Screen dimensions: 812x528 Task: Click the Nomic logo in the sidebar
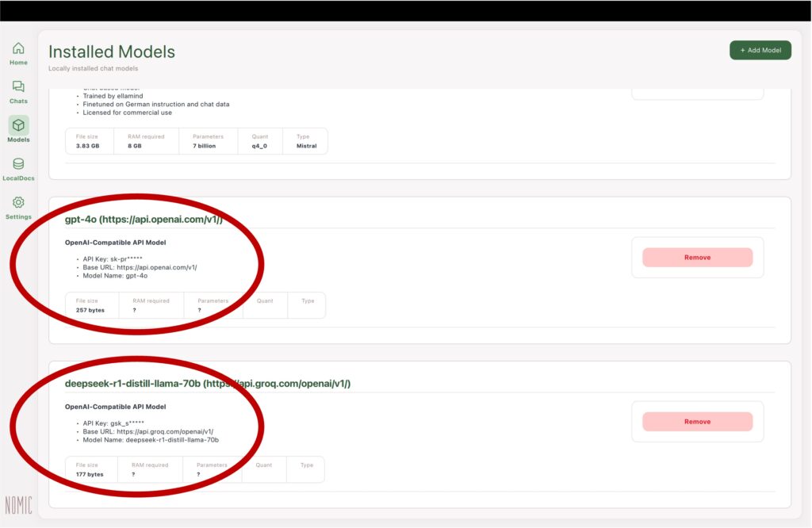tap(18, 506)
